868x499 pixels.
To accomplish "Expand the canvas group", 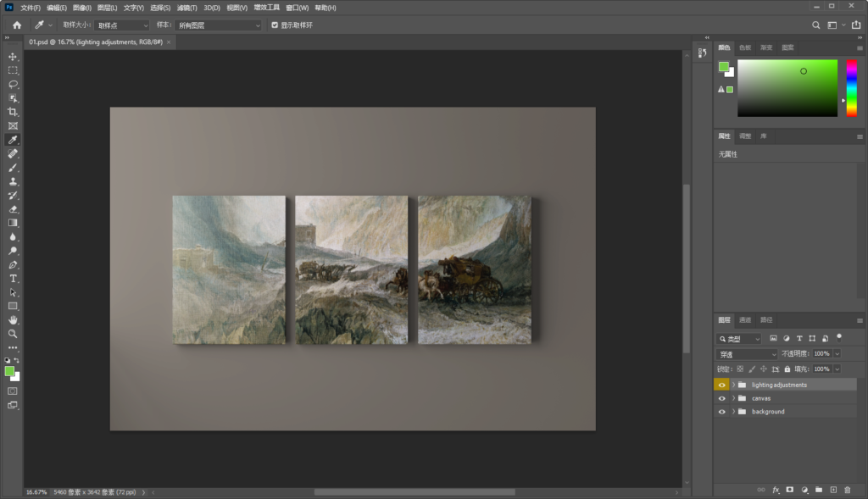I will (733, 398).
